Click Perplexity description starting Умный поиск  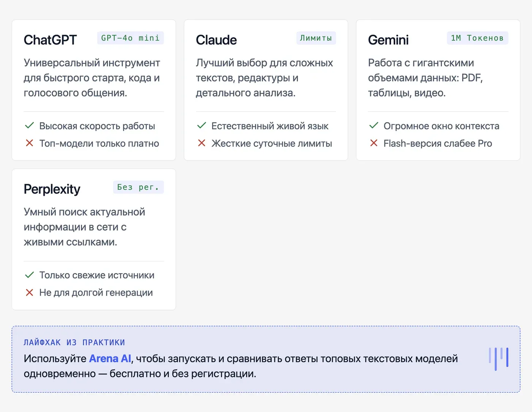coord(84,227)
